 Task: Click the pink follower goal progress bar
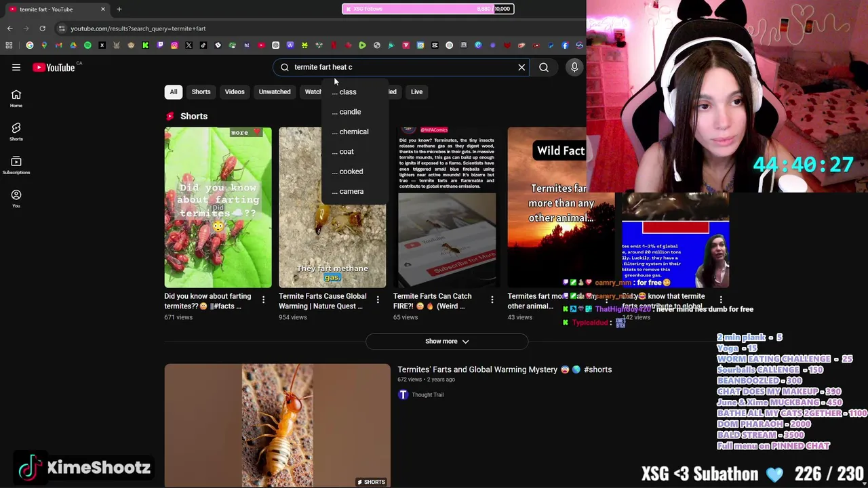pos(428,9)
